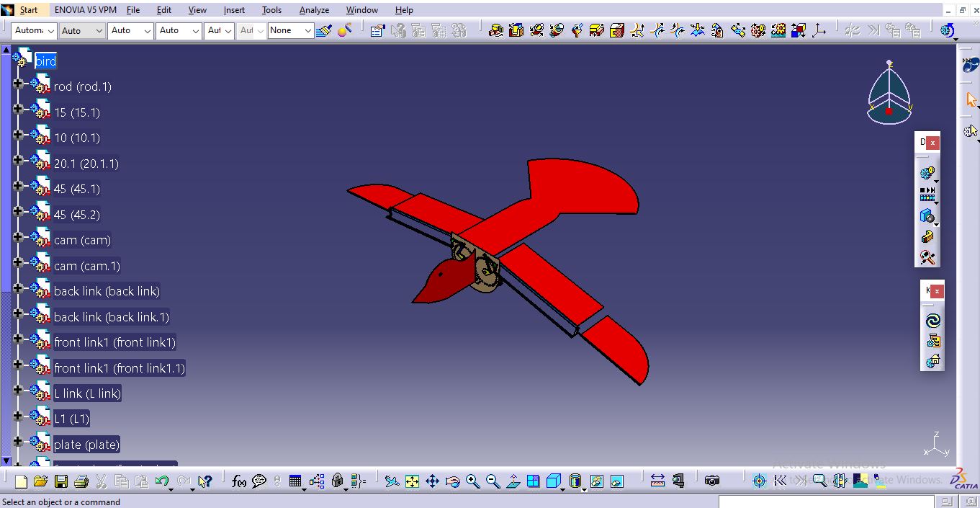Click the Measure Between icon
This screenshot has height=508, width=980.
pos(657,481)
